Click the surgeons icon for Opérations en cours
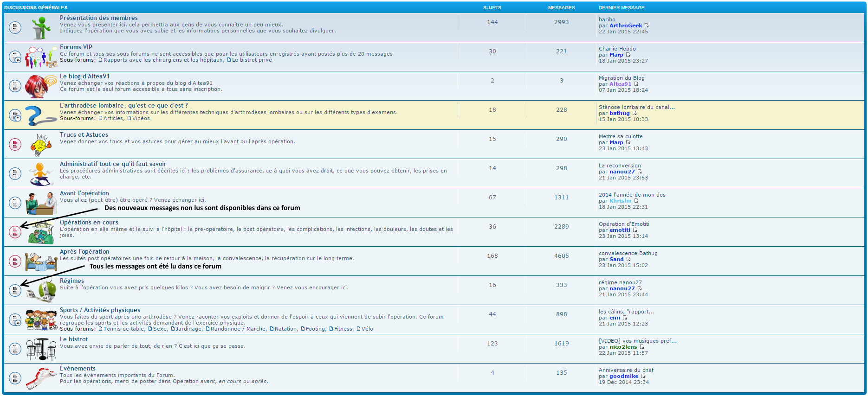The image size is (868, 396). tap(41, 233)
